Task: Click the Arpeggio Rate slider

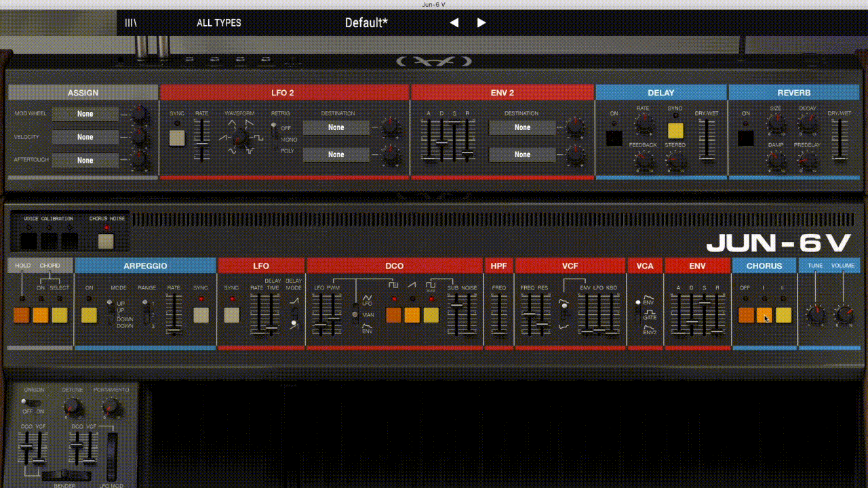Action: 175,314
